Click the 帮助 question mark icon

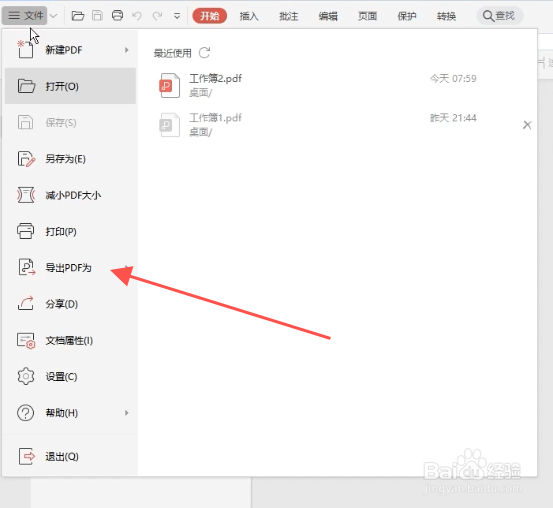[25, 413]
